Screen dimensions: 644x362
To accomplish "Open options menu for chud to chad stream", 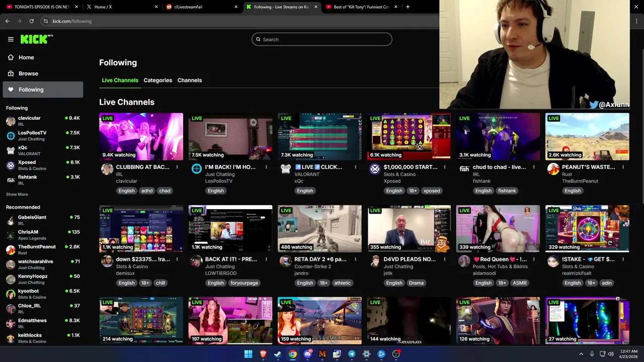I will click(x=534, y=167).
